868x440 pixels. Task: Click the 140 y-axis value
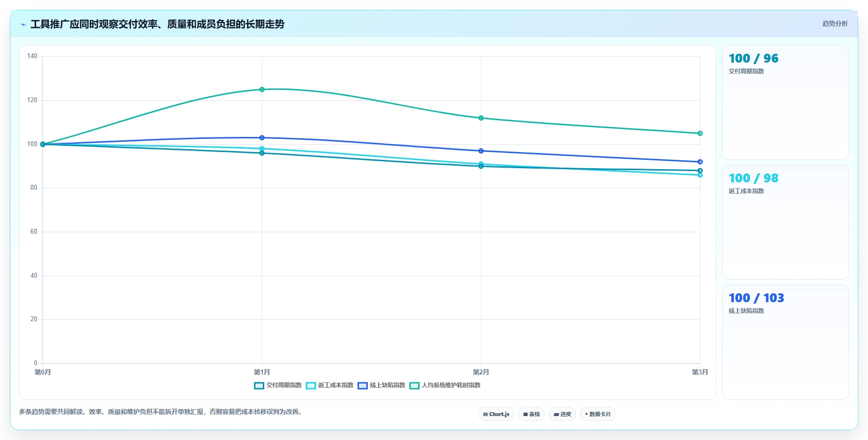(32, 56)
